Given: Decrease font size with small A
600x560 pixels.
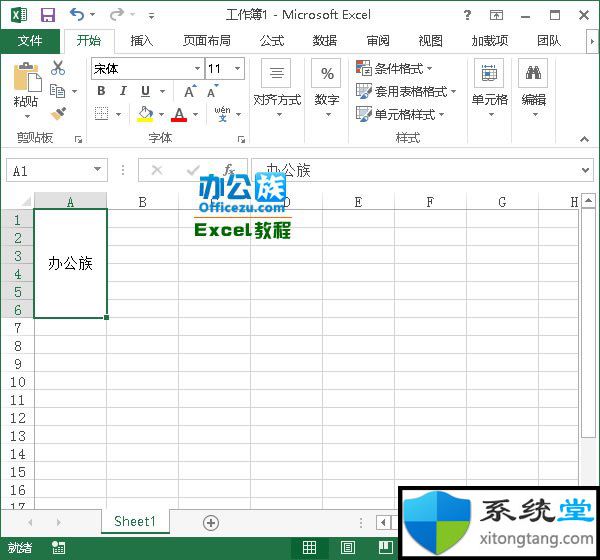Looking at the screenshot, I should (x=212, y=91).
